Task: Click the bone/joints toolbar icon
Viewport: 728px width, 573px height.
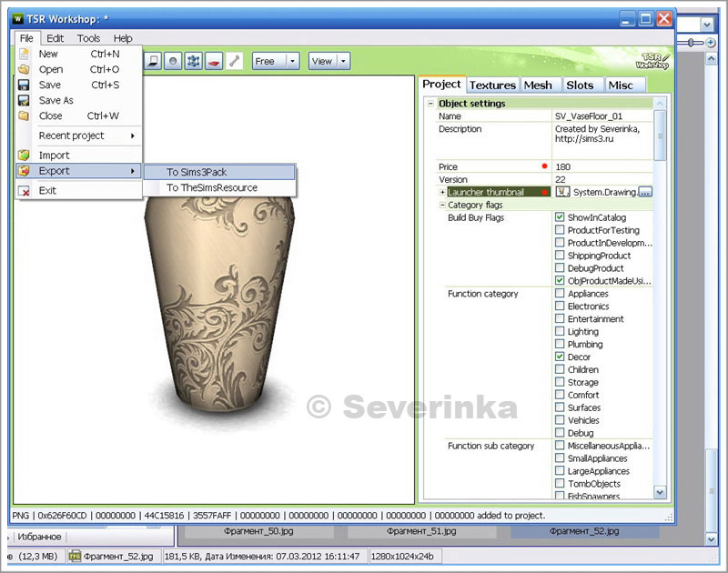Action: pos(234,61)
